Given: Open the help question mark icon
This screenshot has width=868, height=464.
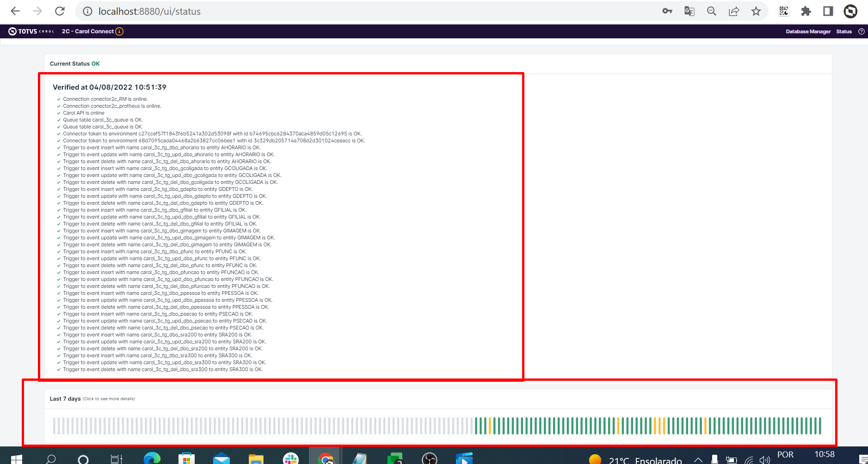Looking at the screenshot, I should pos(862,31).
